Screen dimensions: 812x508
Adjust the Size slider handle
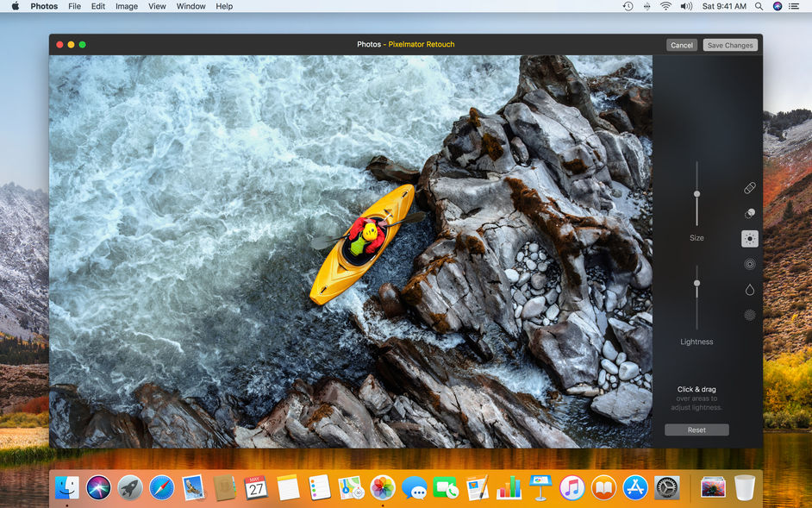pos(696,194)
